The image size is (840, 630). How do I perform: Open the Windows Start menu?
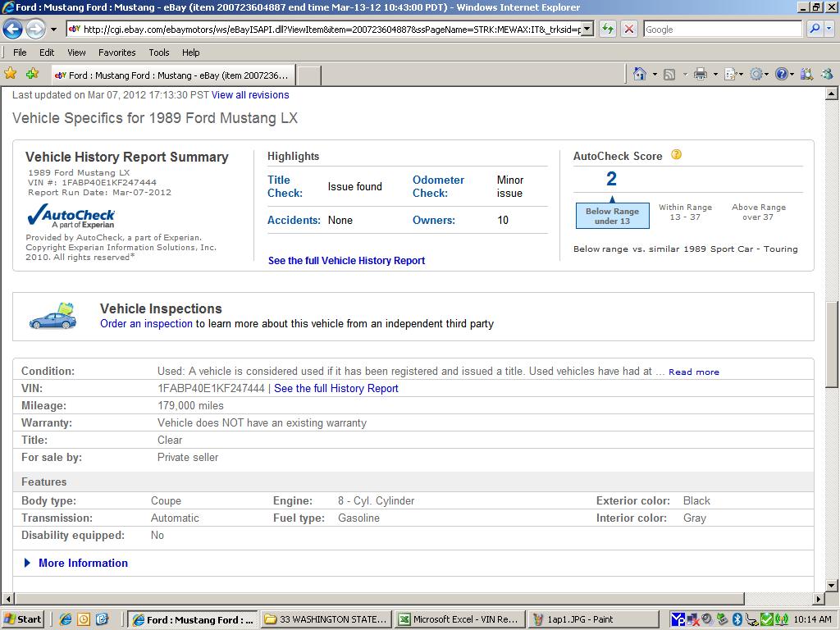[22, 619]
